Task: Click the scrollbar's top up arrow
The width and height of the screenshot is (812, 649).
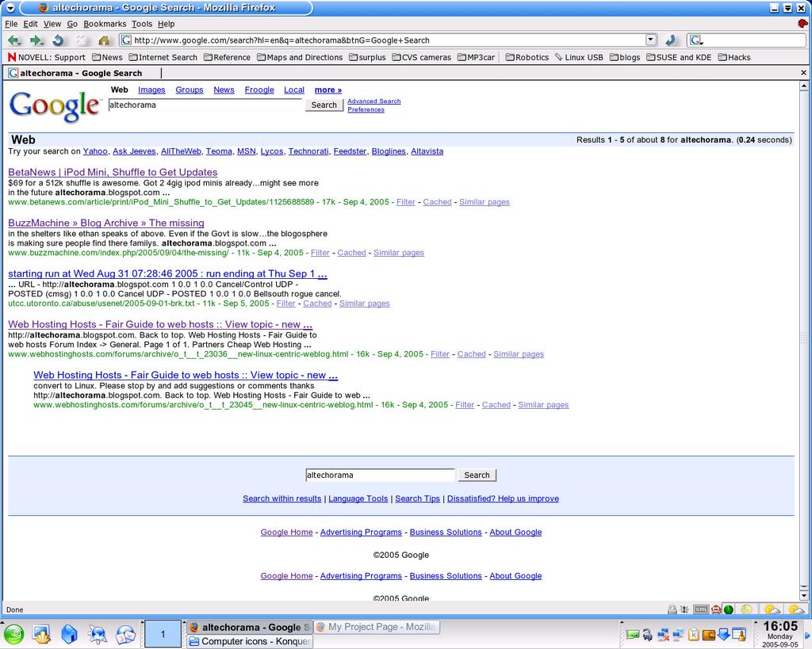Action: click(x=804, y=86)
